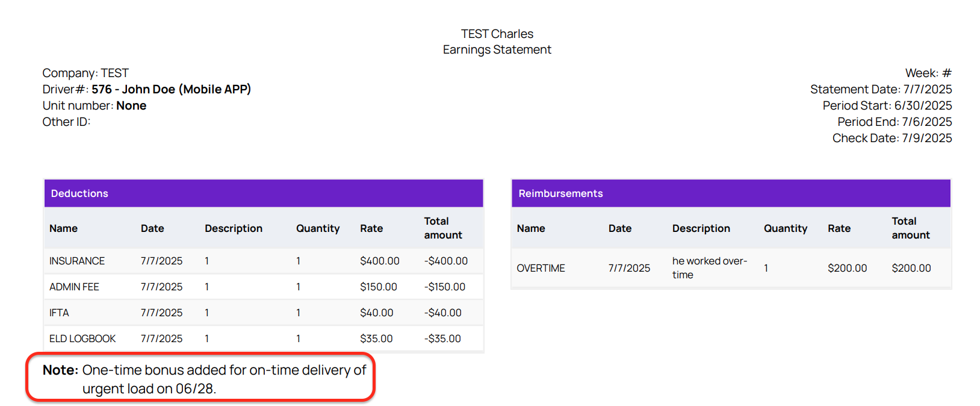The height and width of the screenshot is (406, 980).
Task: Select the INSURANCE deduction row name
Action: [x=77, y=261]
